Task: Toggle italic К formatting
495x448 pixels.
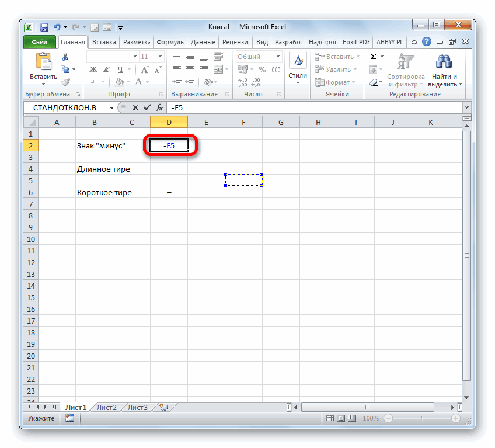Action: pyautogui.click(x=107, y=70)
